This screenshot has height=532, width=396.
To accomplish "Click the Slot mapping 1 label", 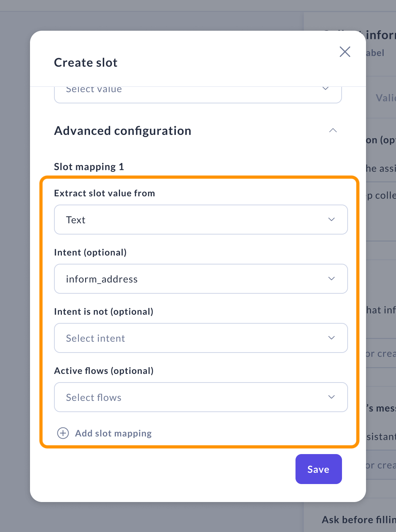I will tap(89, 167).
